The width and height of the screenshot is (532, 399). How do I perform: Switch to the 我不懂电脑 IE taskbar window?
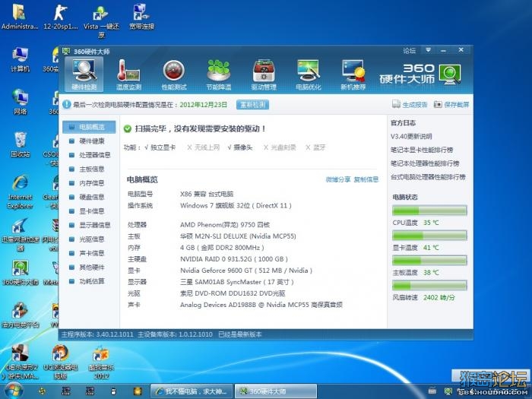click(x=192, y=391)
